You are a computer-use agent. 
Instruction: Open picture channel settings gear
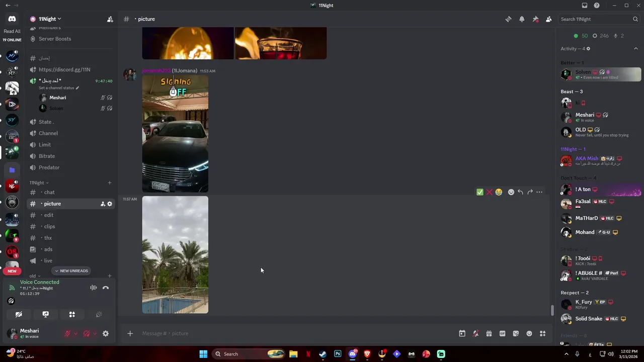[110, 204]
